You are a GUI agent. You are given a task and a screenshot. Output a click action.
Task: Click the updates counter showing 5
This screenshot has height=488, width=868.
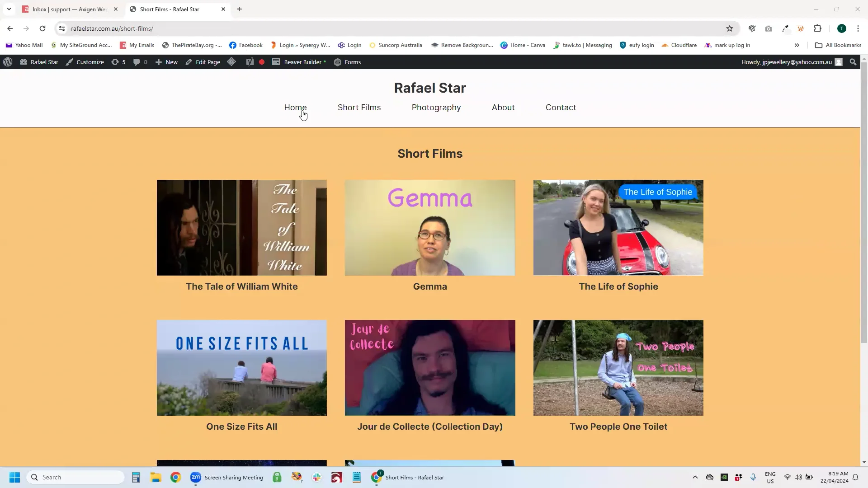(x=118, y=62)
